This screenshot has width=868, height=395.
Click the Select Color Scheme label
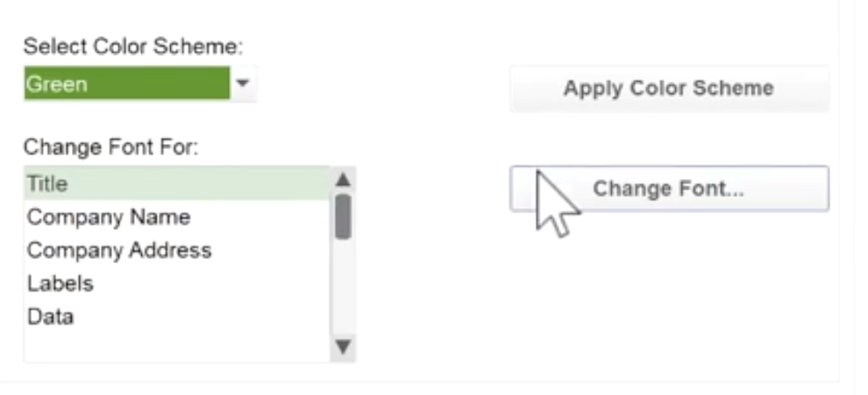133,47
